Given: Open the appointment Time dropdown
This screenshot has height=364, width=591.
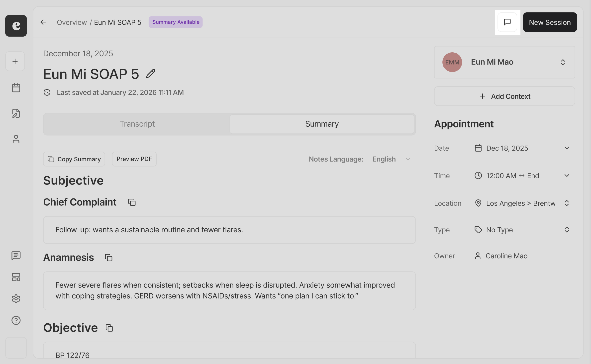Looking at the screenshot, I should pos(522,176).
